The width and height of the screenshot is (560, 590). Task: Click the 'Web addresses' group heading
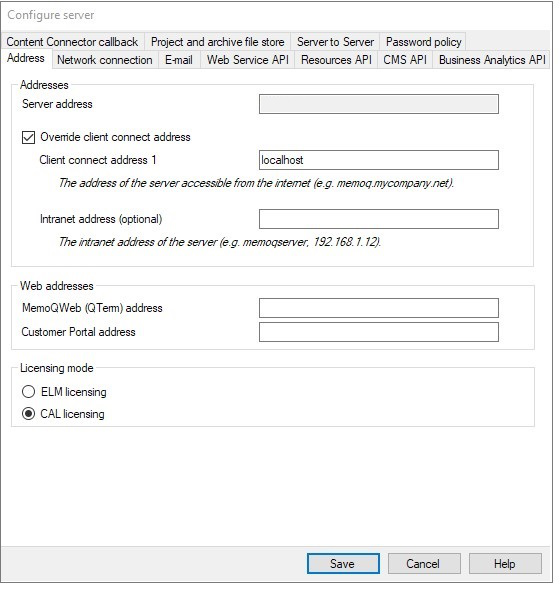[57, 286]
